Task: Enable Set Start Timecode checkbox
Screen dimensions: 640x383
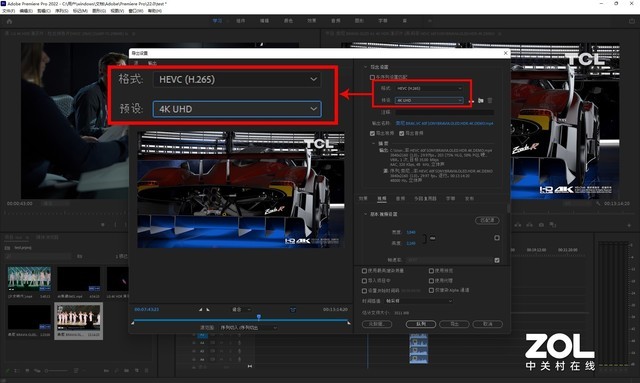Action: click(364, 291)
